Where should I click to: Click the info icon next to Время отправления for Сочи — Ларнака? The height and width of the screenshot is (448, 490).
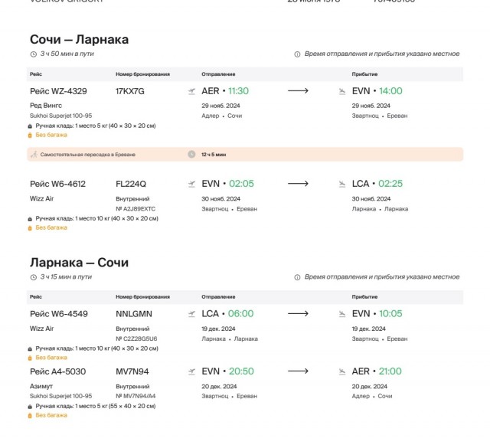(297, 54)
